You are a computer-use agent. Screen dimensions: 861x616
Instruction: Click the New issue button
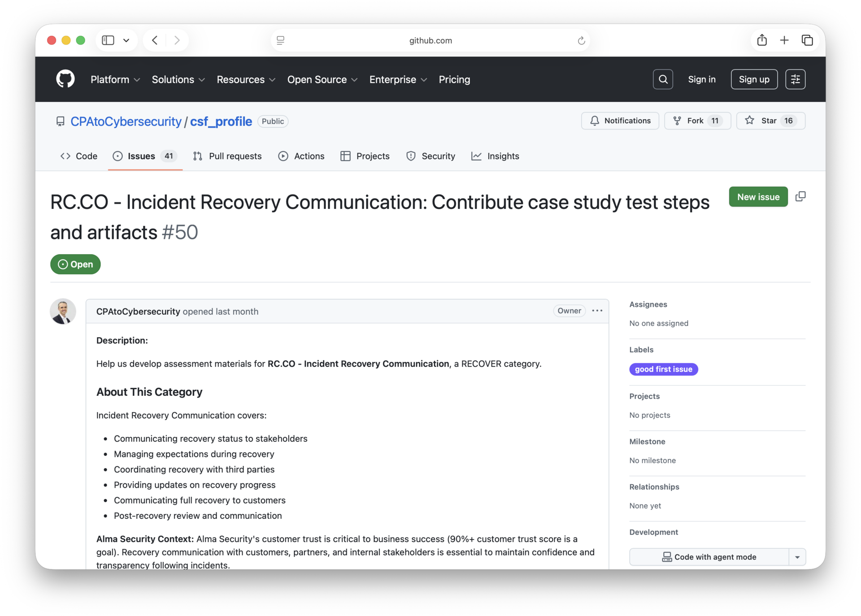click(x=758, y=196)
